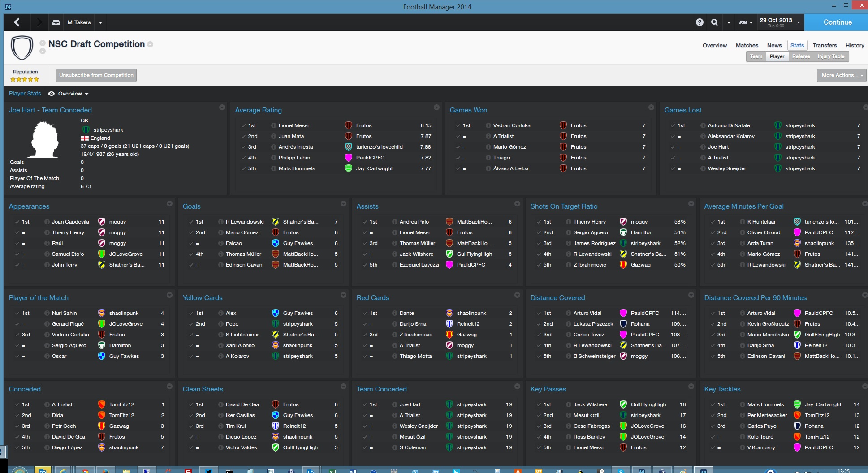Toggle the tick beside Antonio Di Natale row
This screenshot has width=868, height=473.
(x=673, y=125)
